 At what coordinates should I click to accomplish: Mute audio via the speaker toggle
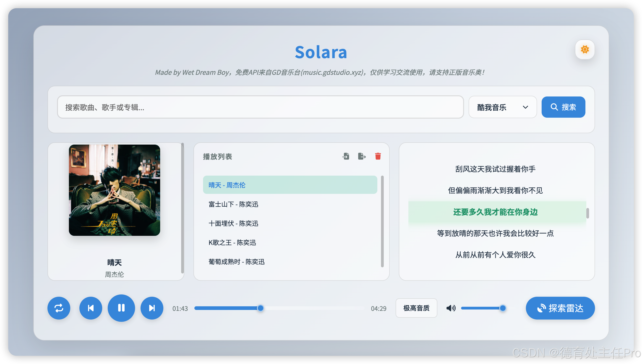point(451,308)
